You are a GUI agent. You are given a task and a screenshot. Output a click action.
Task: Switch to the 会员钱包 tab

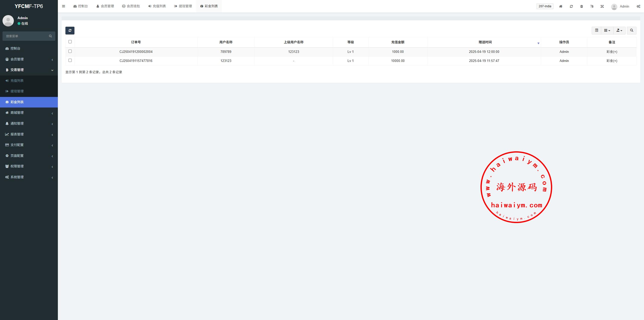131,6
